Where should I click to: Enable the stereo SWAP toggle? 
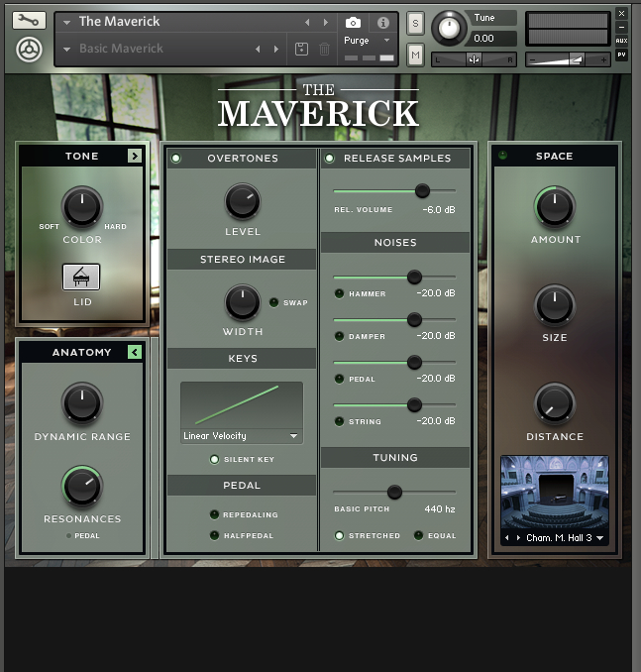pyautogui.click(x=273, y=302)
